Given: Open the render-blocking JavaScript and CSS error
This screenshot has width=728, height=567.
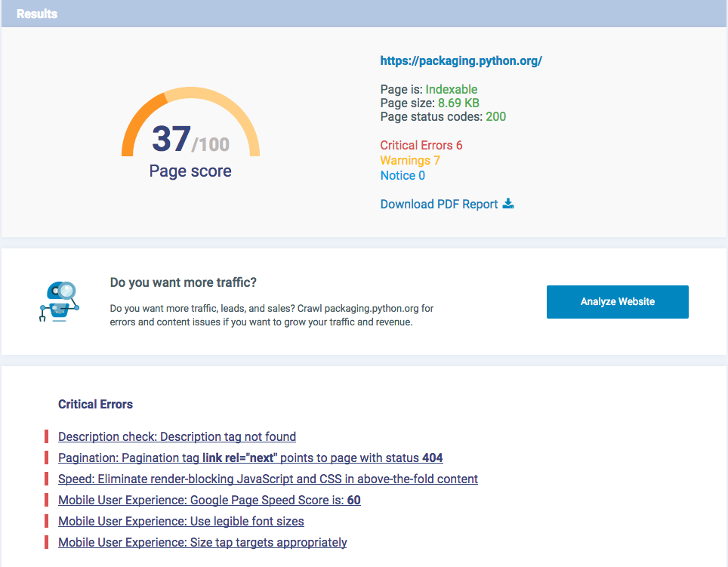Looking at the screenshot, I should 268,479.
